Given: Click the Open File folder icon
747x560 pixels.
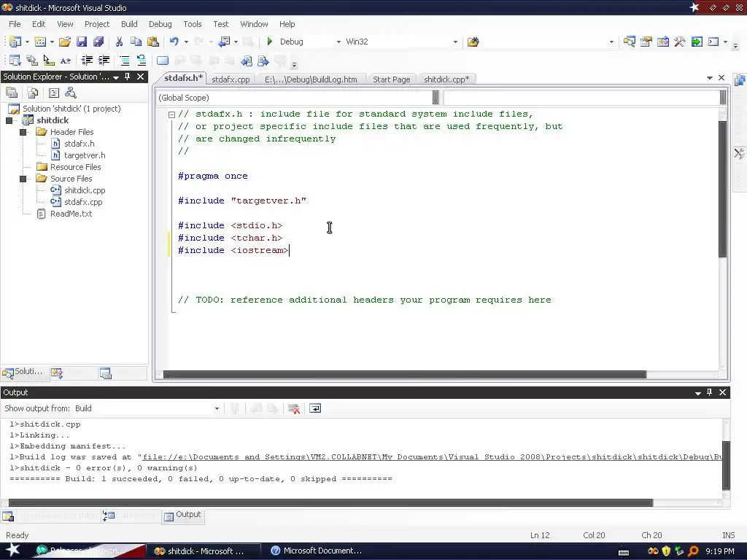Looking at the screenshot, I should pyautogui.click(x=65, y=42).
